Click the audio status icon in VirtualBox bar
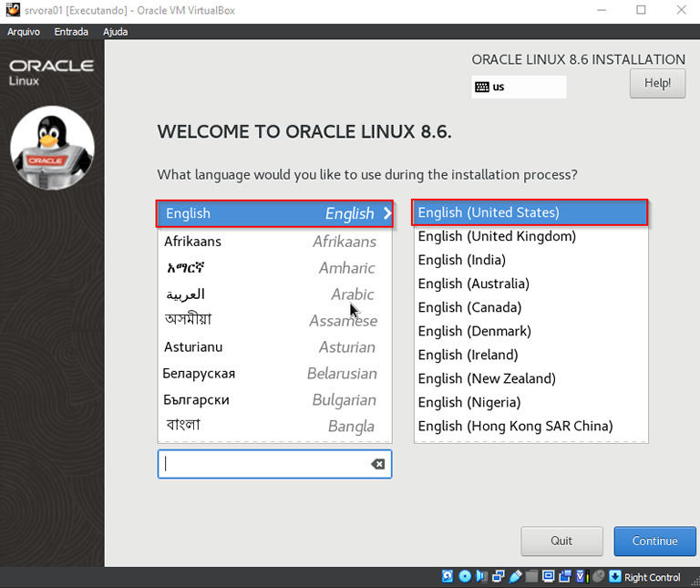The image size is (700, 588). (x=481, y=576)
